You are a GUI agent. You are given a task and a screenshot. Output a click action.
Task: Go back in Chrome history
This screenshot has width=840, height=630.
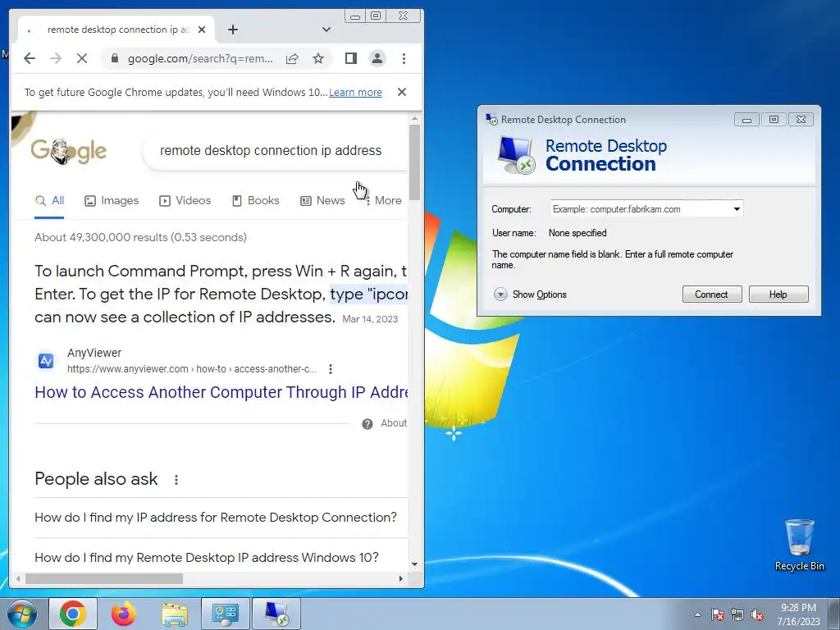30,58
